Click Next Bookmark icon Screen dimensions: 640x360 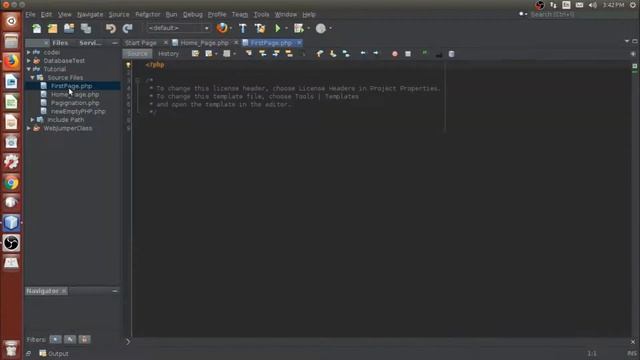coord(333,53)
